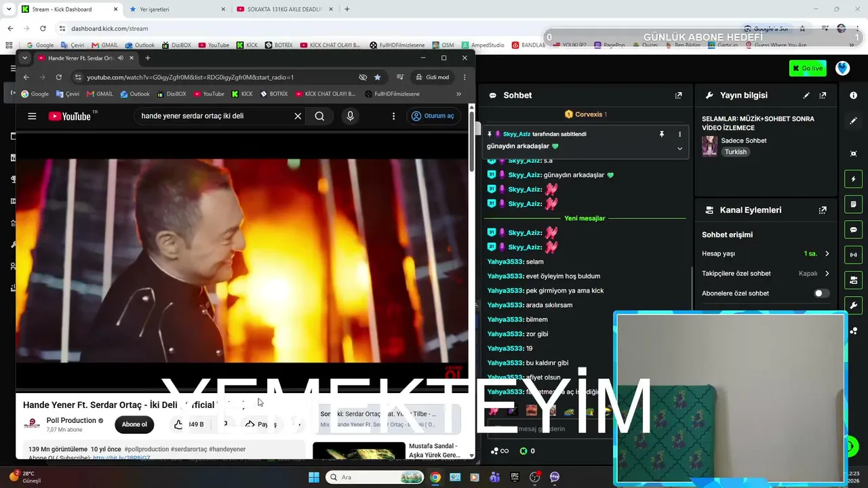Pop out the Yayın bilgisi panel

coord(823,96)
